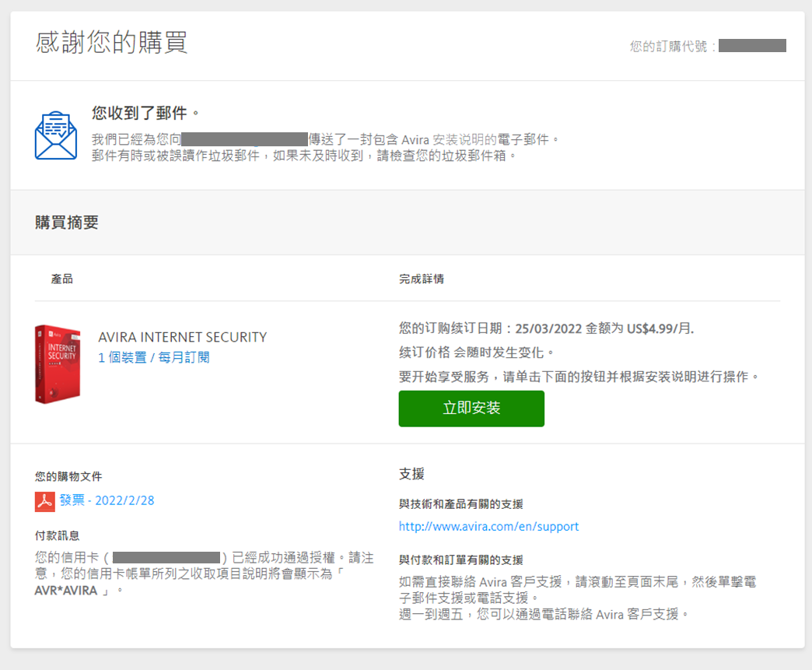Click the 1 個裝置 / 每月訂閱 subscription link
The height and width of the screenshot is (670, 812).
pyautogui.click(x=154, y=357)
